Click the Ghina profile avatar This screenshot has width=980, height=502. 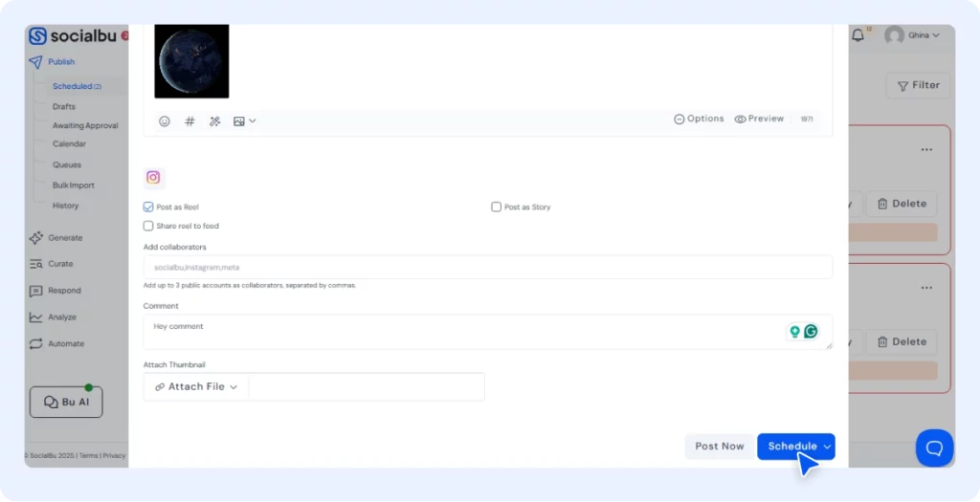(x=895, y=35)
